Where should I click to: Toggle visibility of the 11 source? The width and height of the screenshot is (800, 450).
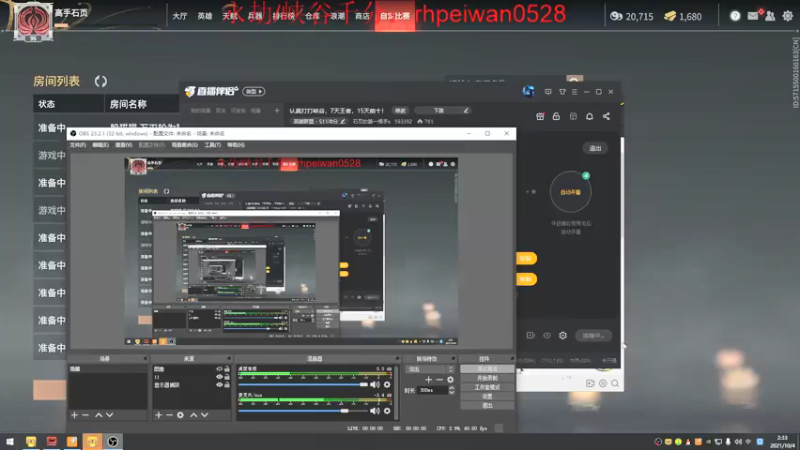219,377
